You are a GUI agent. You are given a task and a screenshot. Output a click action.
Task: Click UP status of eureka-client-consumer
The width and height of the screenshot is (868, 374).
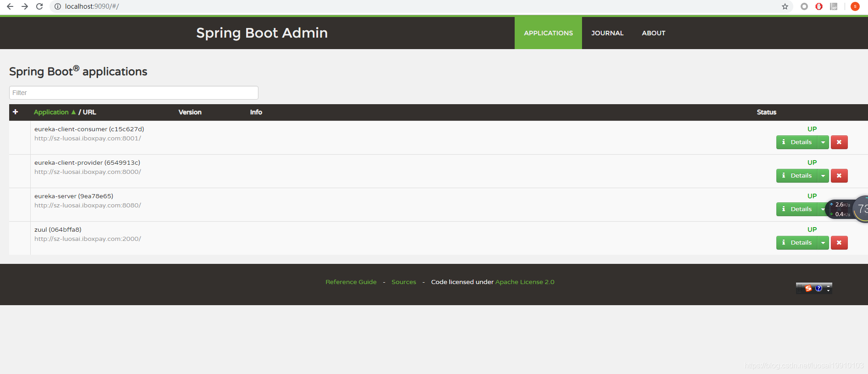(812, 129)
